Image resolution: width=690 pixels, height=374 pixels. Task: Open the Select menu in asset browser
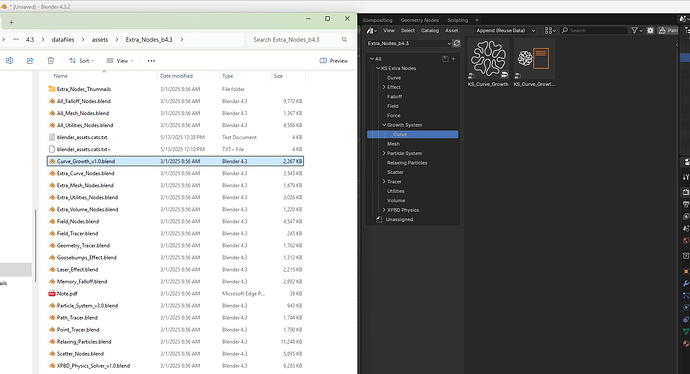click(x=407, y=30)
